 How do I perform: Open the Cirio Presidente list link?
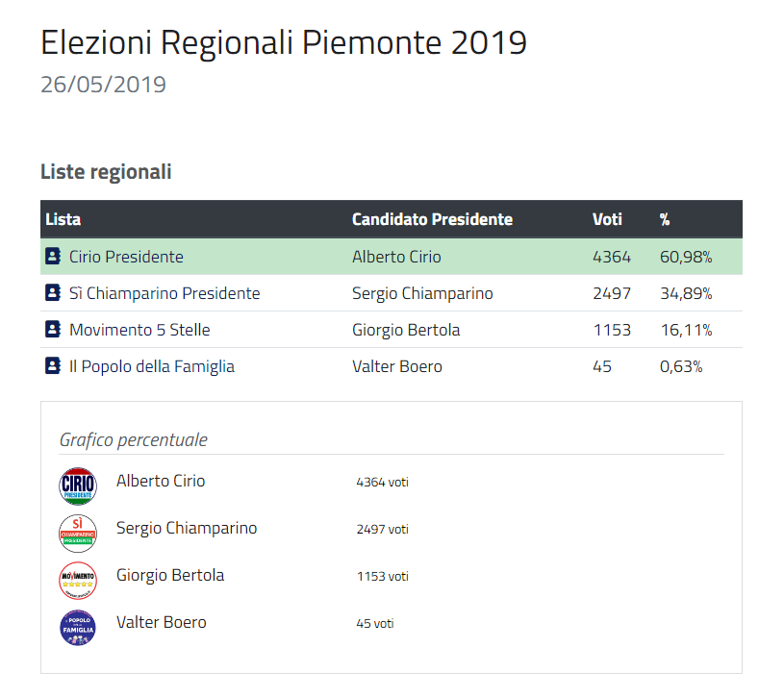coord(126,257)
